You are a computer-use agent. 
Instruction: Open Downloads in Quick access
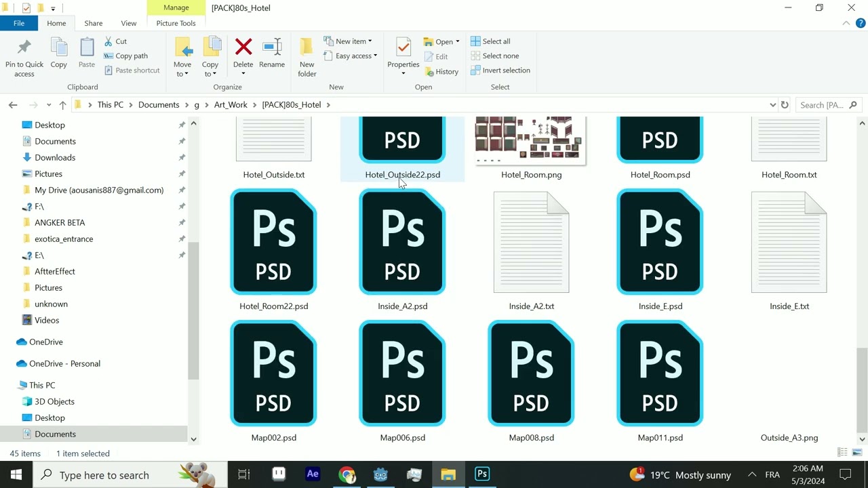55,157
